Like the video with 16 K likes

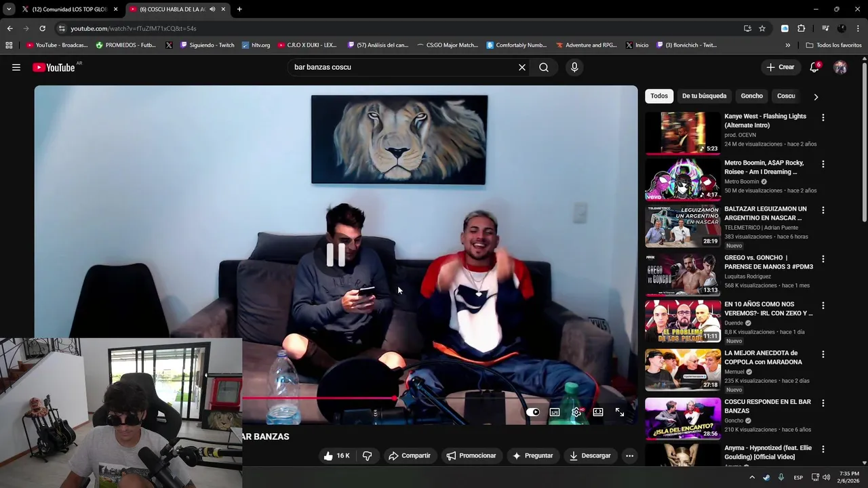336,455
